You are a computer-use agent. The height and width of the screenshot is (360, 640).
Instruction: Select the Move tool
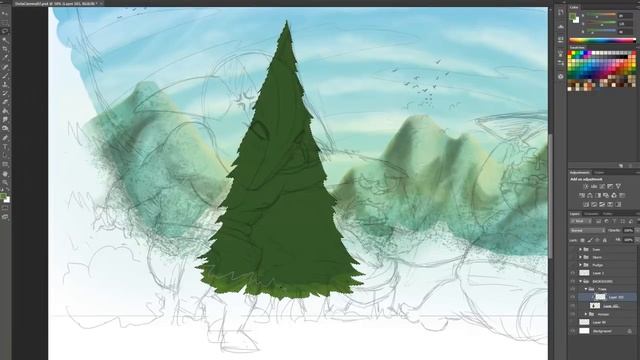coord(5,13)
